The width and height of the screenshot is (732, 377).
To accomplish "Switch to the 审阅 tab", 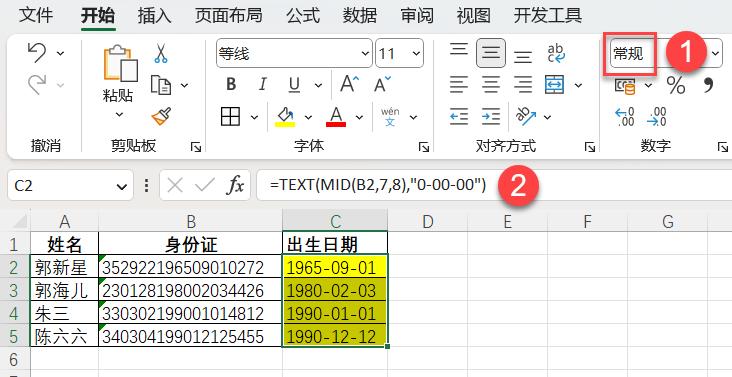I will point(417,15).
